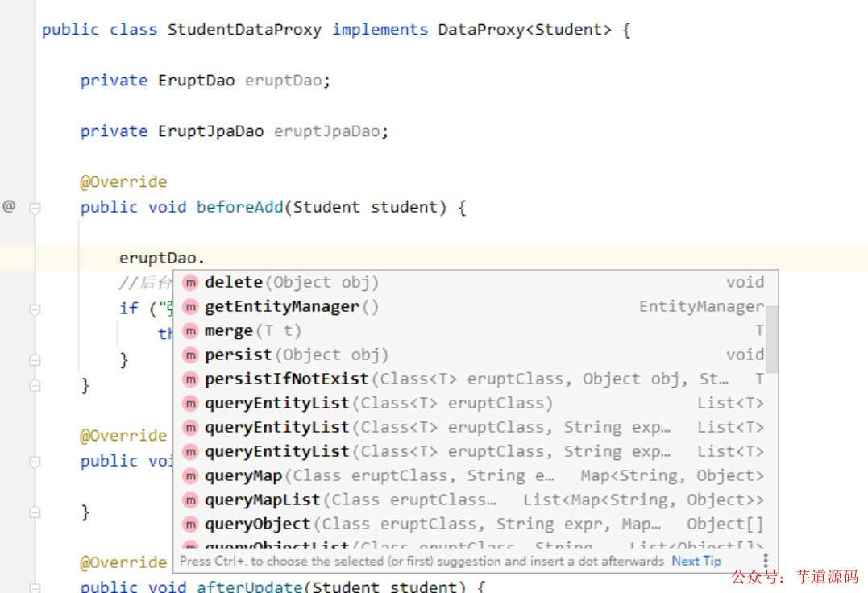The width and height of the screenshot is (868, 593).
Task: Click method icon next to persistIfNotExist
Action: pyautogui.click(x=190, y=379)
